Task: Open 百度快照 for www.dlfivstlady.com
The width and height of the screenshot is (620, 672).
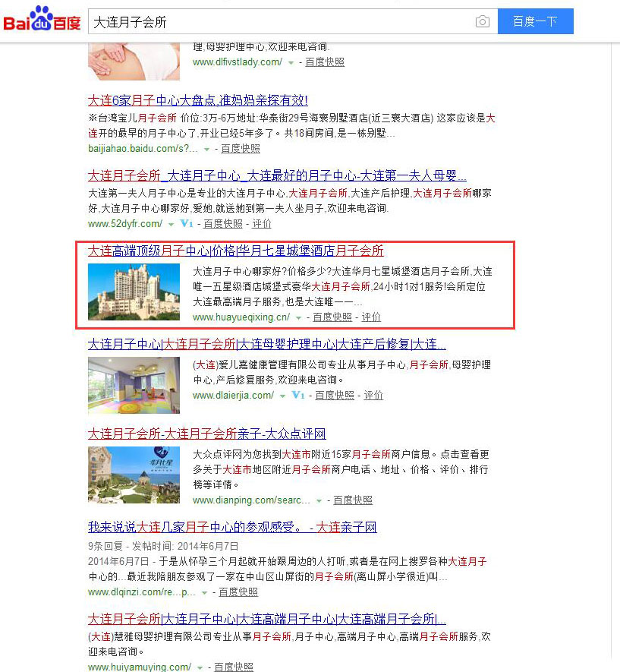Action: click(325, 62)
